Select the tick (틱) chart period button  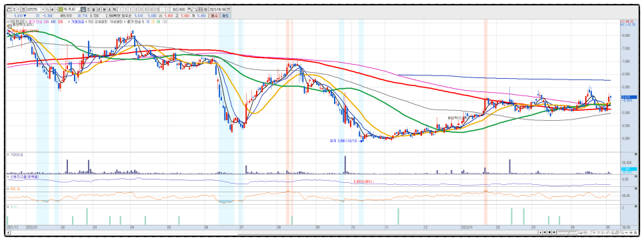pyautogui.click(x=115, y=9)
